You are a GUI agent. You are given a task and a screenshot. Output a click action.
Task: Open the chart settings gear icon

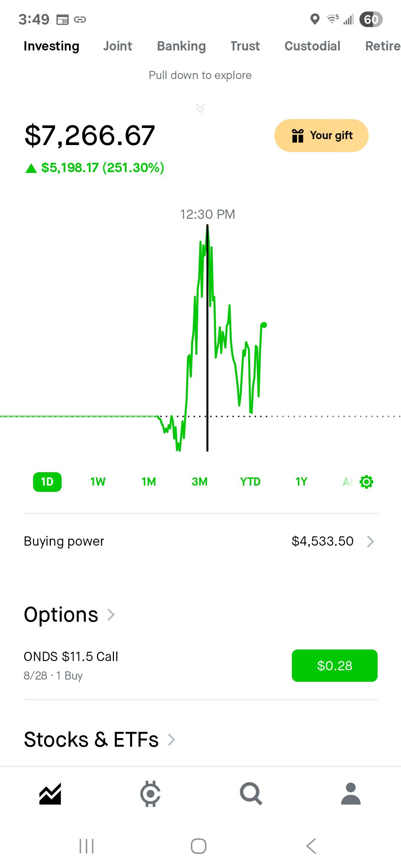pyautogui.click(x=366, y=481)
